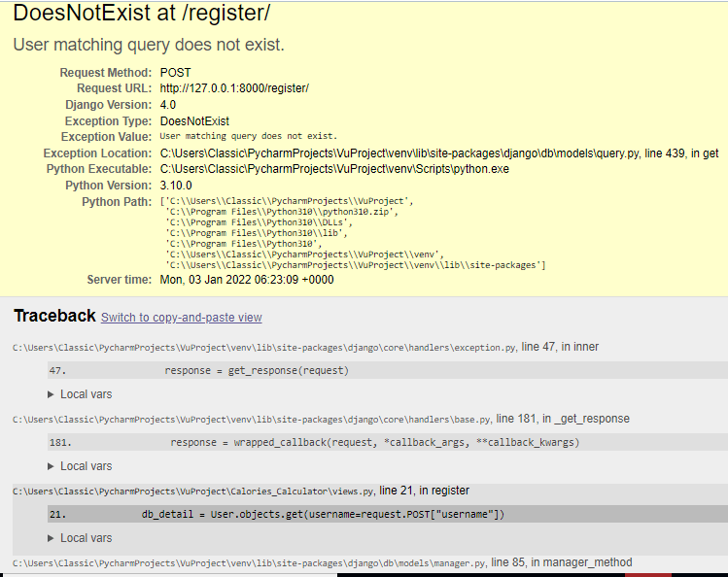The image size is (728, 577).
Task: Click the Traceback heading
Action: point(54,316)
